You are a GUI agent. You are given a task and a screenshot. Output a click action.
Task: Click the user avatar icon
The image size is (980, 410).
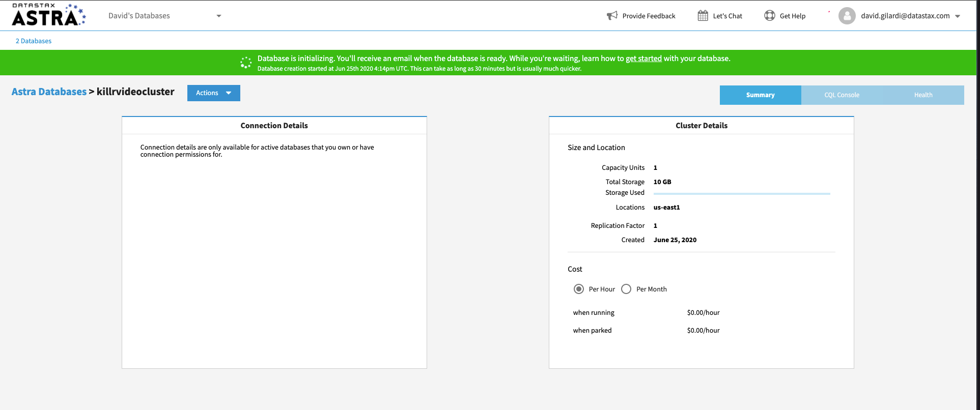(x=847, y=16)
